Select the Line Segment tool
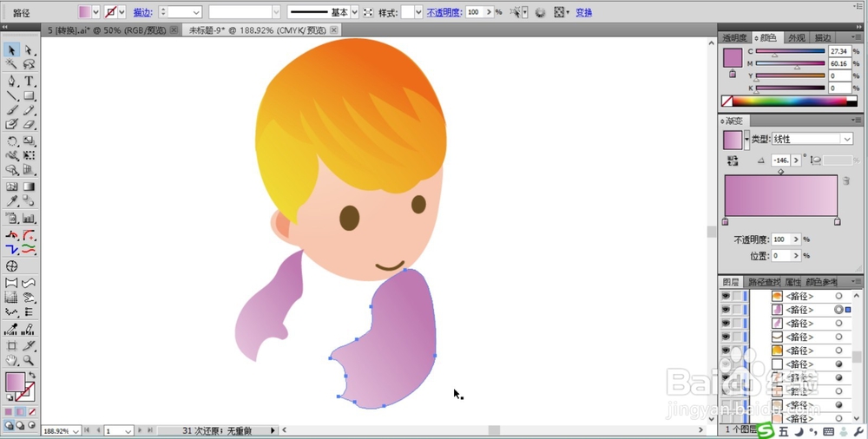The width and height of the screenshot is (868, 439). (11, 95)
